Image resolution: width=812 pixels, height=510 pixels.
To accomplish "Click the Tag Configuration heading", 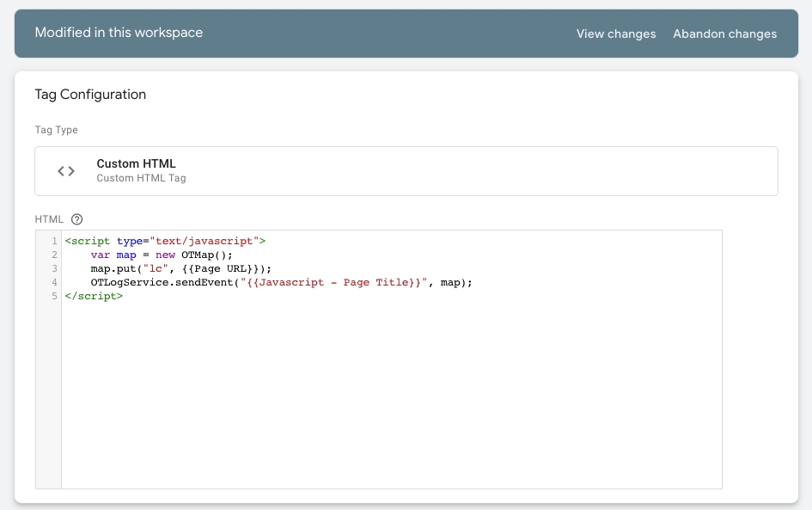I will [90, 95].
